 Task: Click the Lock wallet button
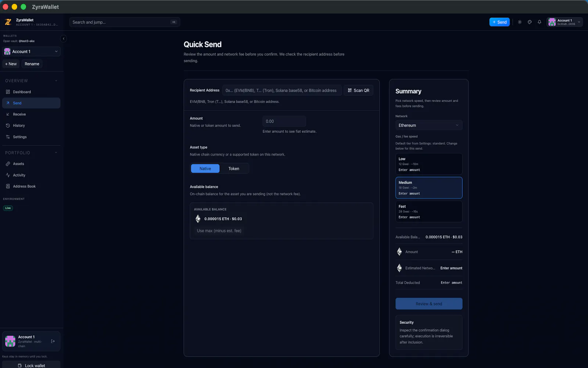pyautogui.click(x=31, y=365)
